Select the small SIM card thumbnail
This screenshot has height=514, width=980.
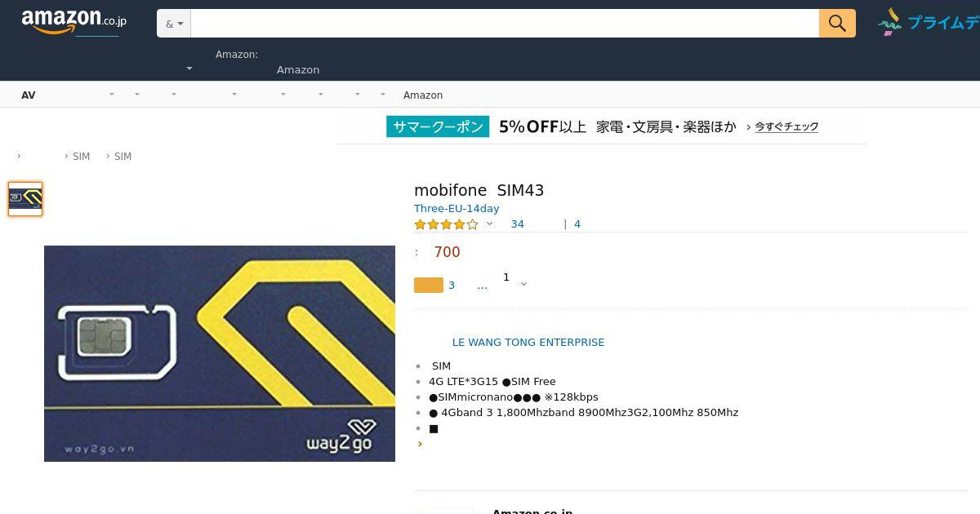[x=25, y=199]
